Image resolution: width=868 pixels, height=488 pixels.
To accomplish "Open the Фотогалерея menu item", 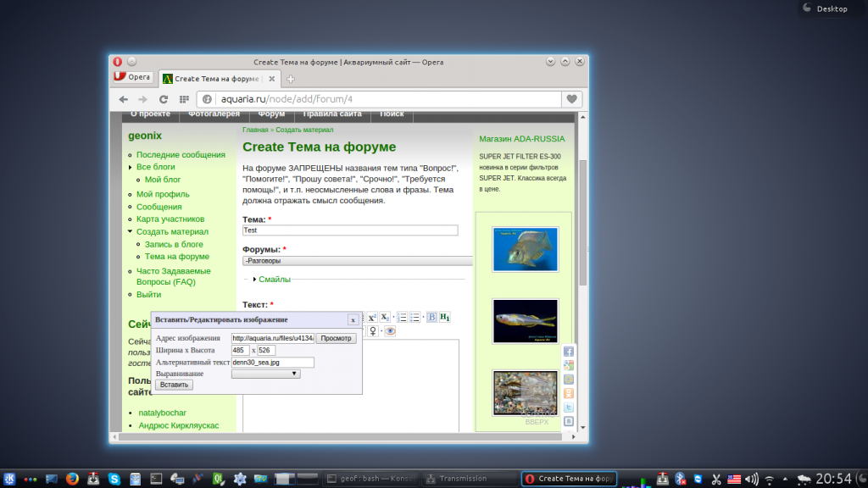I will coord(214,114).
